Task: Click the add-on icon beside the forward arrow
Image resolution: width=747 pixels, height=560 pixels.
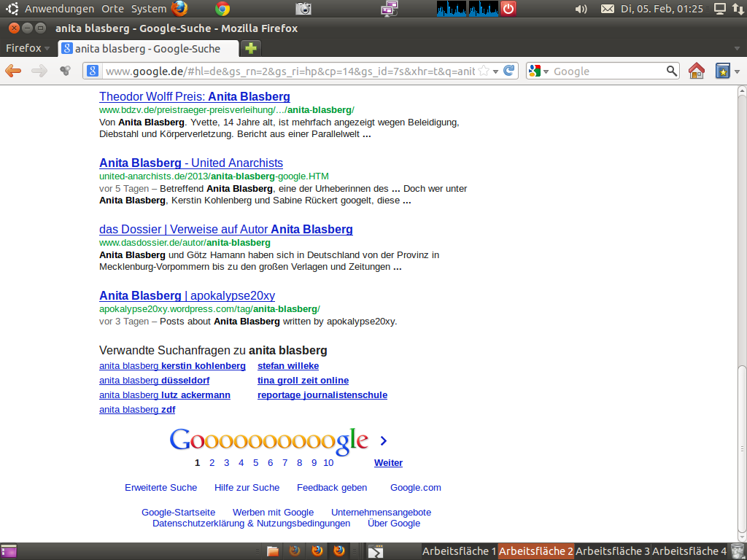Action: pyautogui.click(x=65, y=71)
